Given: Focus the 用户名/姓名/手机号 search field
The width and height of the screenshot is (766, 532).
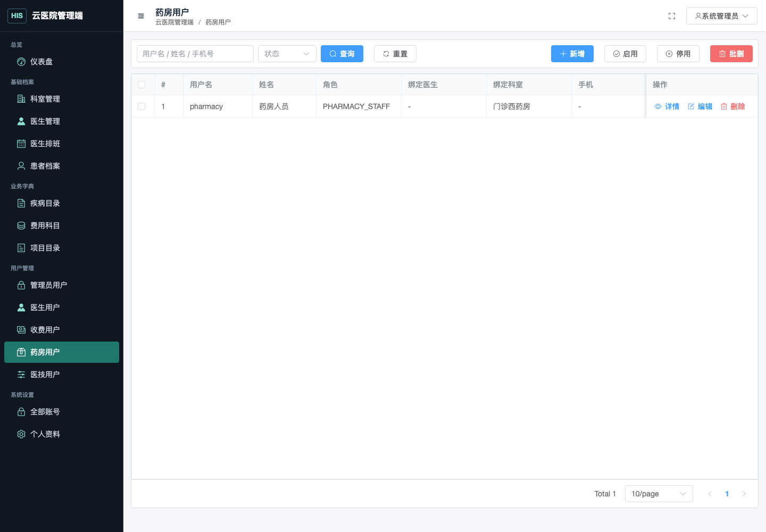Looking at the screenshot, I should click(x=195, y=54).
